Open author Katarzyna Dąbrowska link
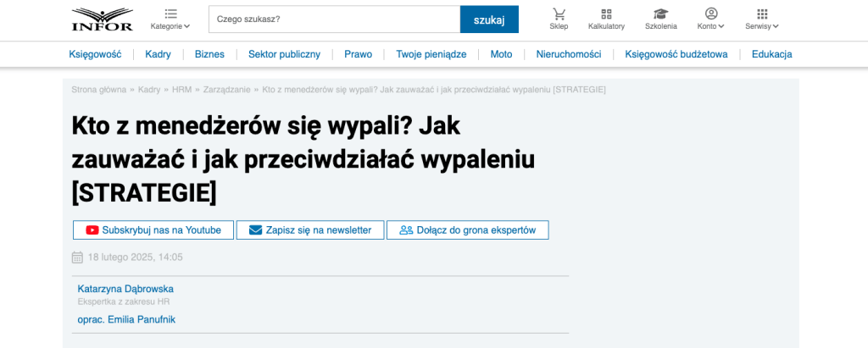Viewport: 868px width, 348px height. [125, 289]
